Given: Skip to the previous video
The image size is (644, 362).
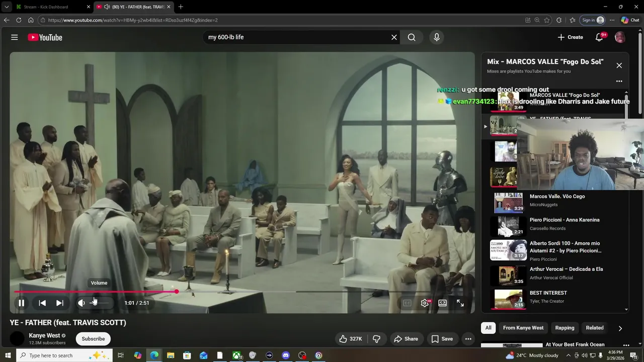Looking at the screenshot, I should coord(42,303).
